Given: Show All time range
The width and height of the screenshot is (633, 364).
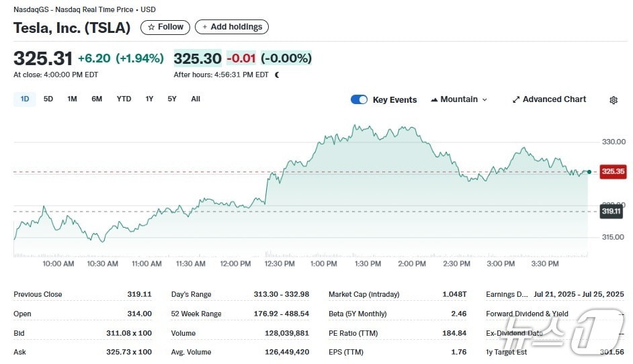Looking at the screenshot, I should (x=196, y=99).
